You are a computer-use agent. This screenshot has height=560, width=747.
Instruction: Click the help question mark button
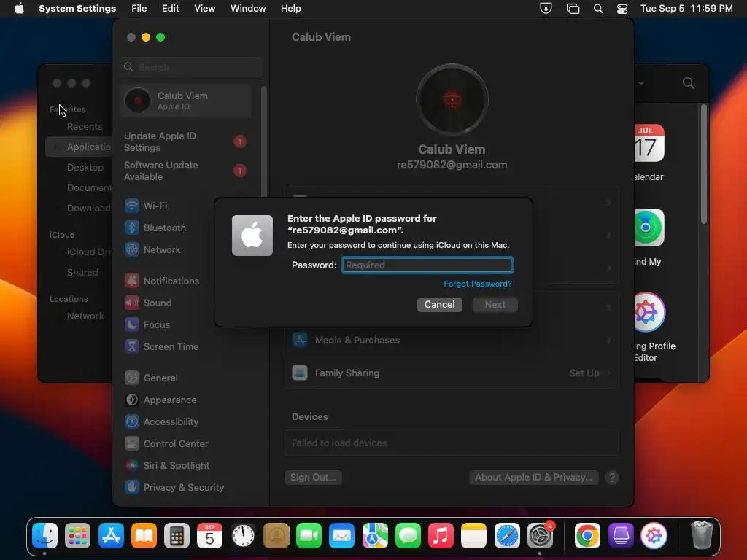(x=612, y=478)
